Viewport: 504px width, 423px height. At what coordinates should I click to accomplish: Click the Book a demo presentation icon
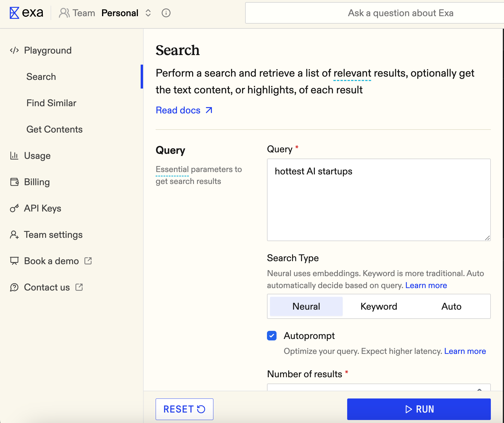14,261
